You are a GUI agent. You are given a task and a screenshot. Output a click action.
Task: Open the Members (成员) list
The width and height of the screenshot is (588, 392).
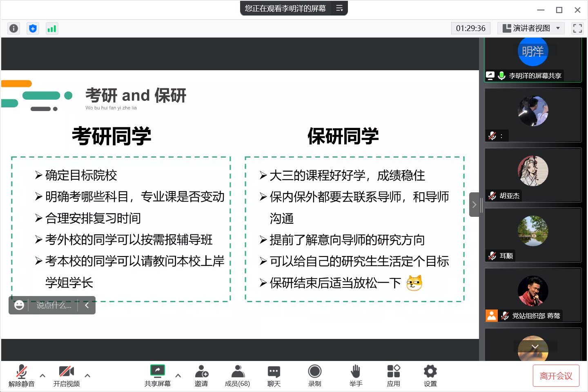pyautogui.click(x=237, y=376)
